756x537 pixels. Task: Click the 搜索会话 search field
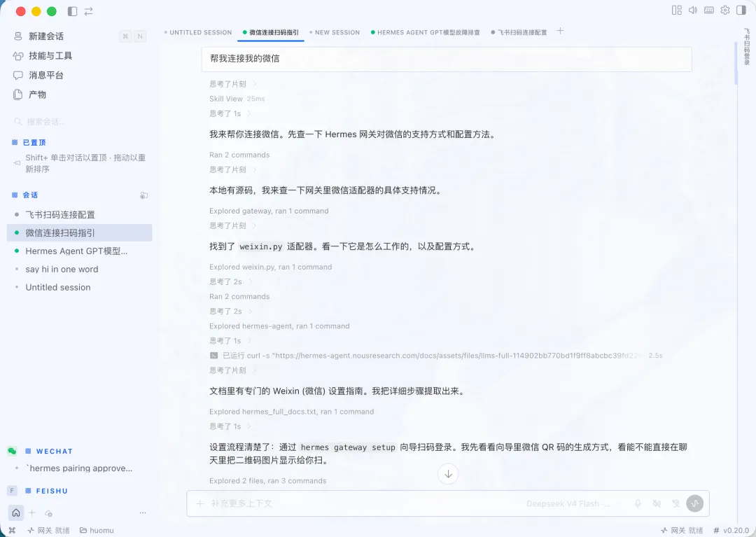[x=80, y=122]
